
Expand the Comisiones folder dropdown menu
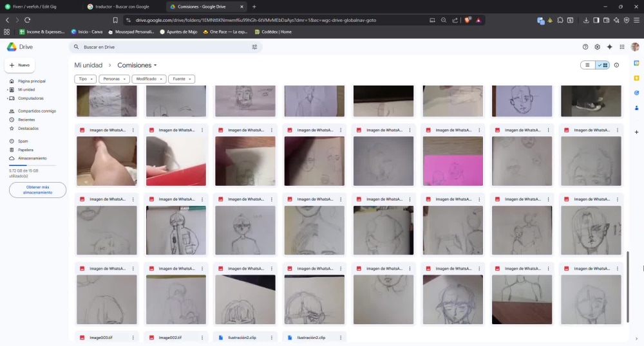tap(155, 65)
